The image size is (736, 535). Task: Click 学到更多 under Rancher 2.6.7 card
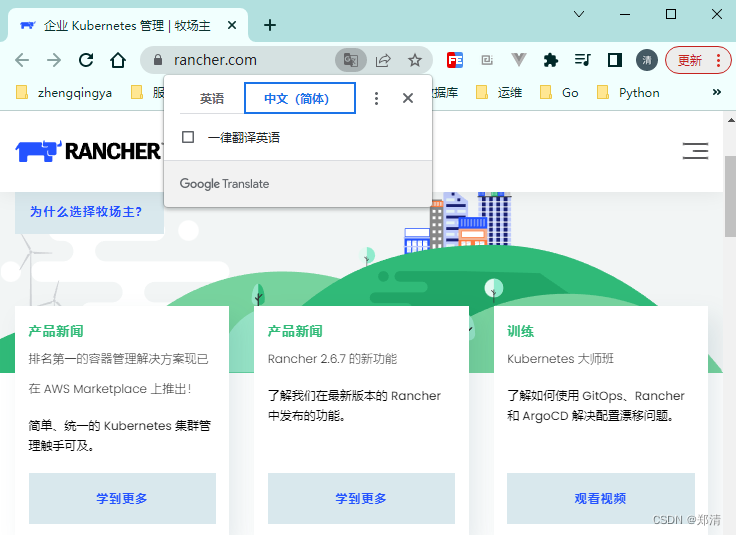361,498
